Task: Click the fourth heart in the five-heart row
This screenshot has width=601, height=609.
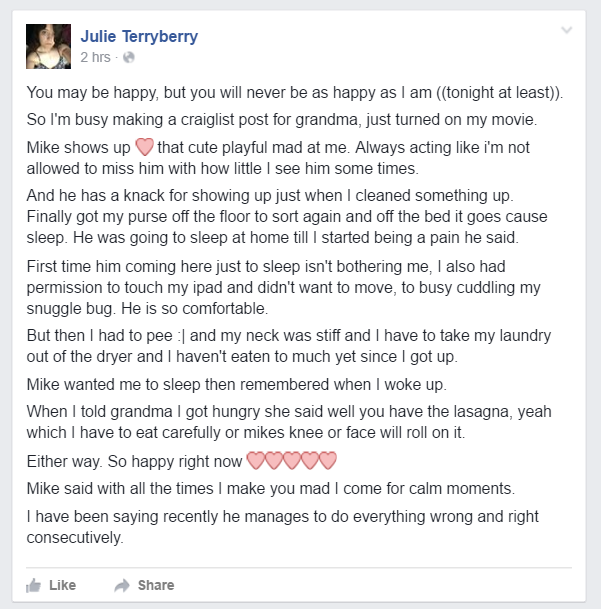Action: click(x=310, y=461)
